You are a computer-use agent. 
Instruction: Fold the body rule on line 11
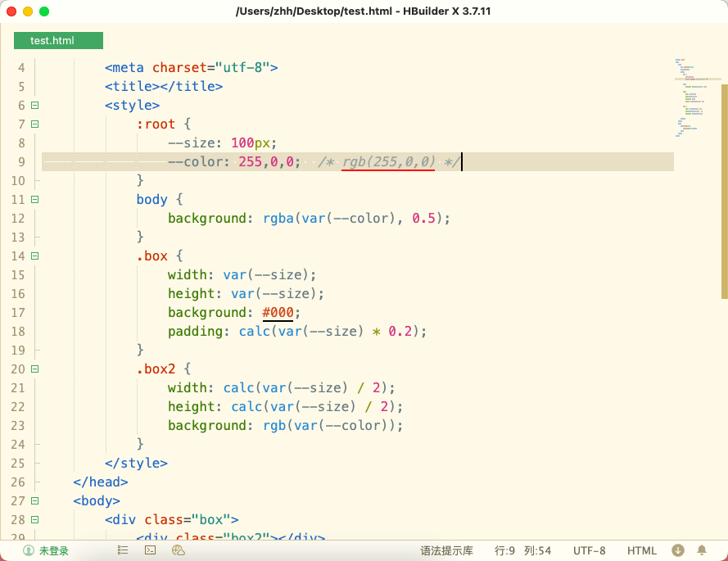pos(34,199)
